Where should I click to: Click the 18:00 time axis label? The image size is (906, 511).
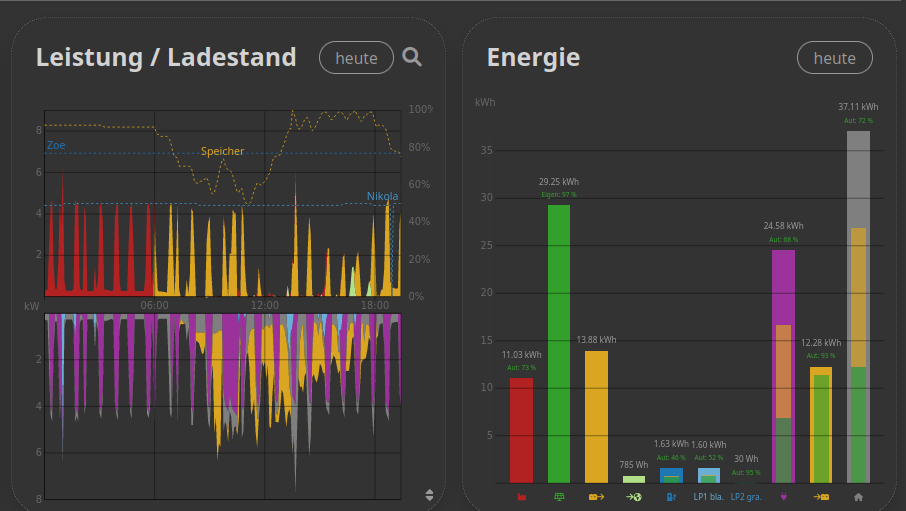[375, 305]
